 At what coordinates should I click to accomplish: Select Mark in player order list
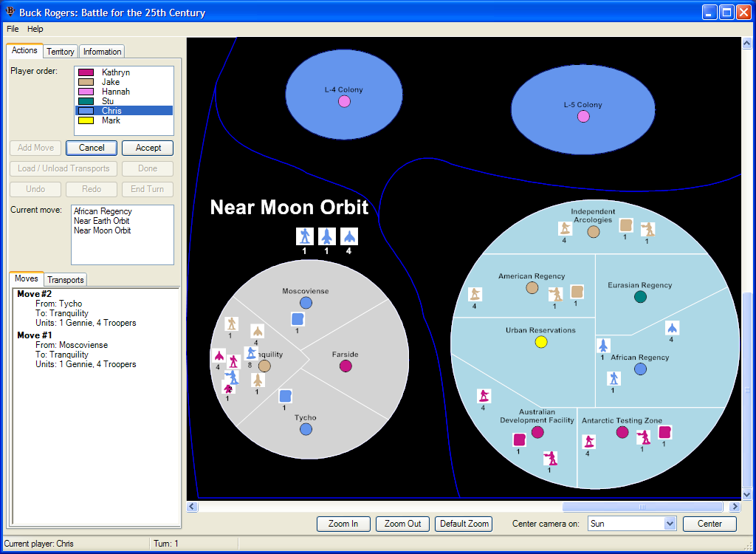click(124, 120)
